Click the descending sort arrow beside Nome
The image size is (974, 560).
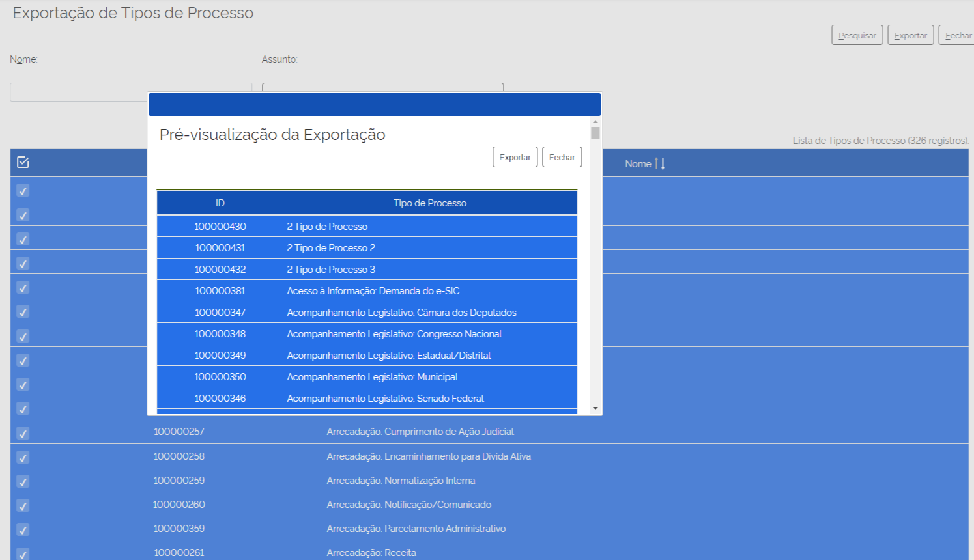(x=663, y=163)
